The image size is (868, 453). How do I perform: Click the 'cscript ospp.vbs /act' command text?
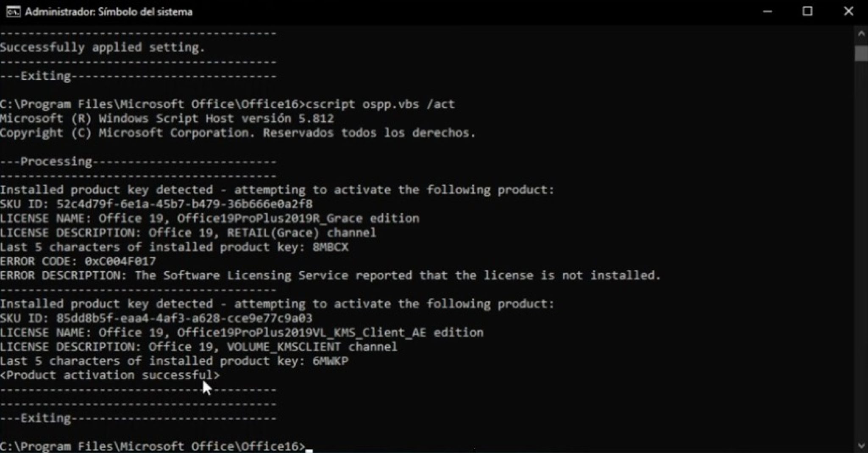click(x=380, y=104)
